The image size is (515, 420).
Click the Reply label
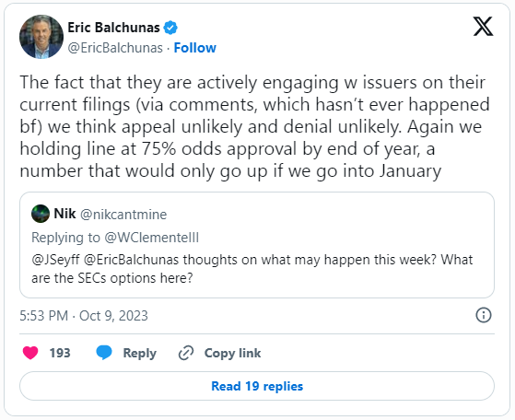coord(140,353)
